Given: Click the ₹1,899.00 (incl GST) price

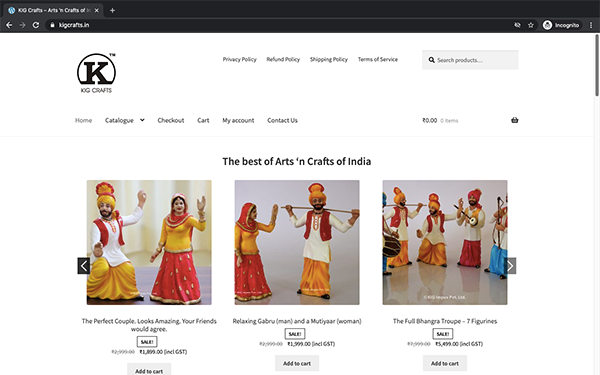Looking at the screenshot, I should (x=163, y=352).
